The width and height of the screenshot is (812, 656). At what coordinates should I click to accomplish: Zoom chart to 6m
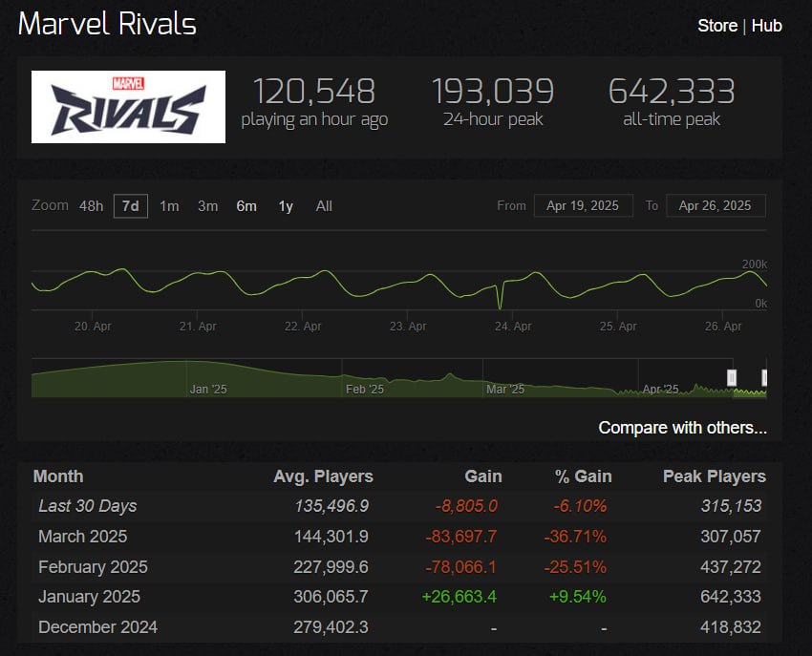click(x=246, y=206)
